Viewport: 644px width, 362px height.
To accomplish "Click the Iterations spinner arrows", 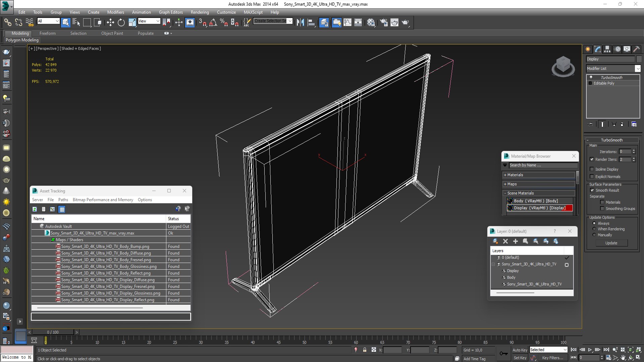I will tap(634, 152).
